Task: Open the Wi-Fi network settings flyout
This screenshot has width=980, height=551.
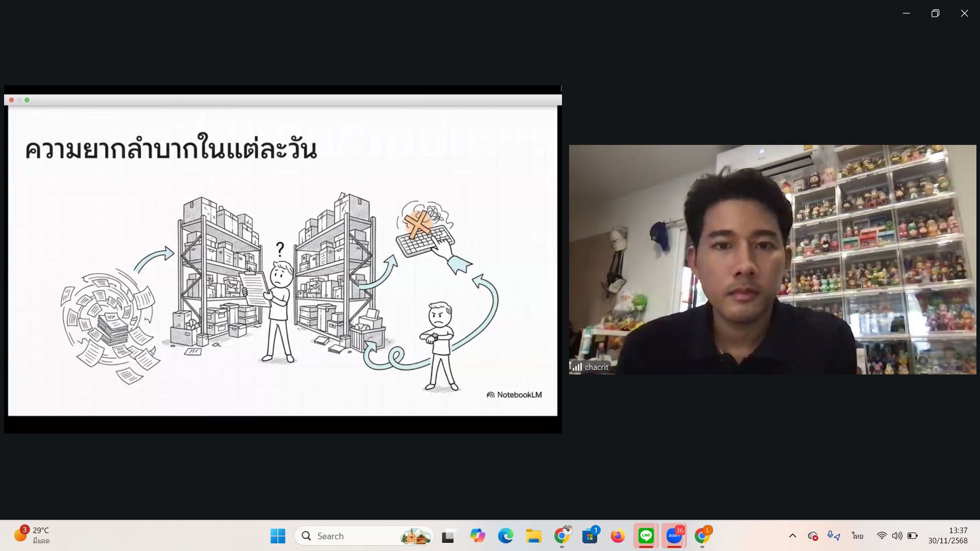Action: tap(881, 536)
